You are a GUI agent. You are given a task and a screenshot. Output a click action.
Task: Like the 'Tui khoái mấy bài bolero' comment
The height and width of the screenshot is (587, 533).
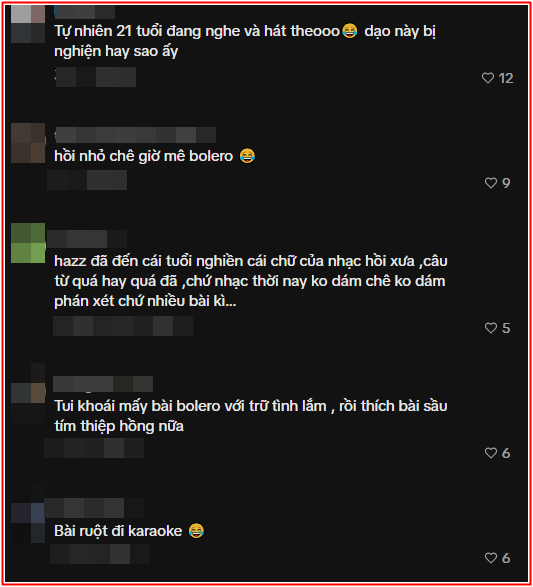[491, 453]
